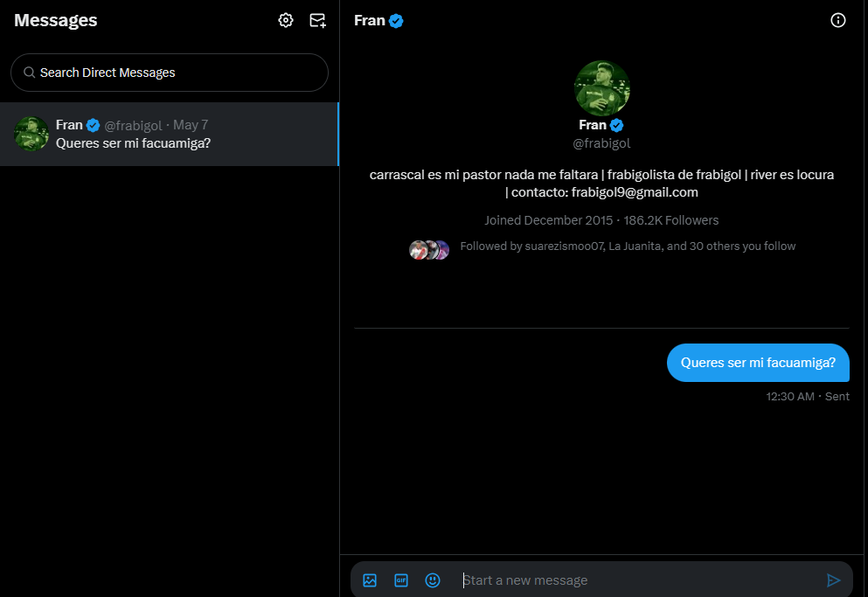Open conversation info icon
Image resolution: width=868 pixels, height=597 pixels.
click(x=837, y=20)
